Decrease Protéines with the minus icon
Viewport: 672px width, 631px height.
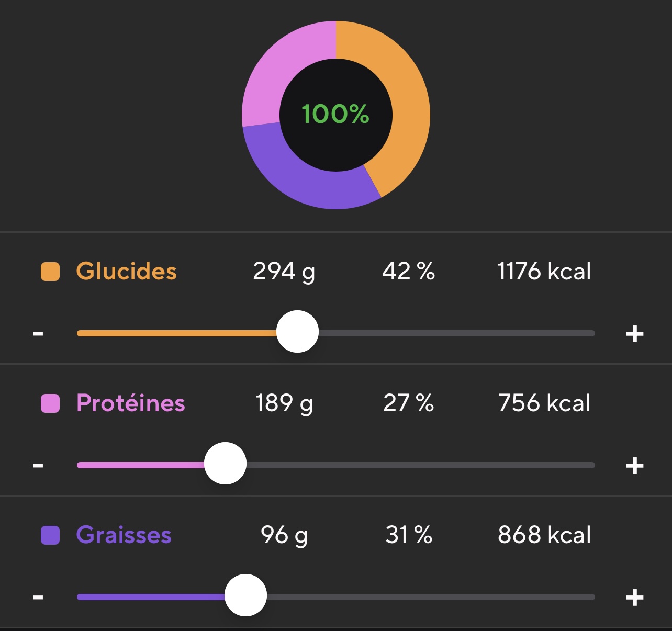click(x=38, y=465)
